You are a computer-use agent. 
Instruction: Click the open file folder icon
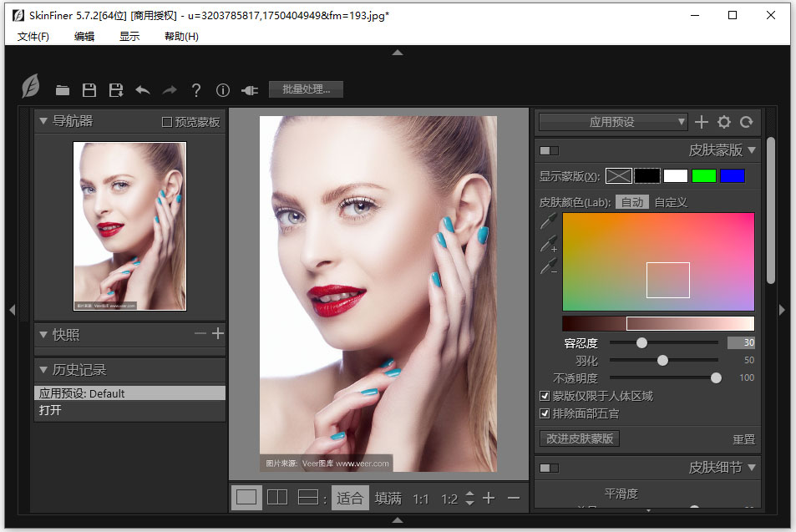[63, 90]
